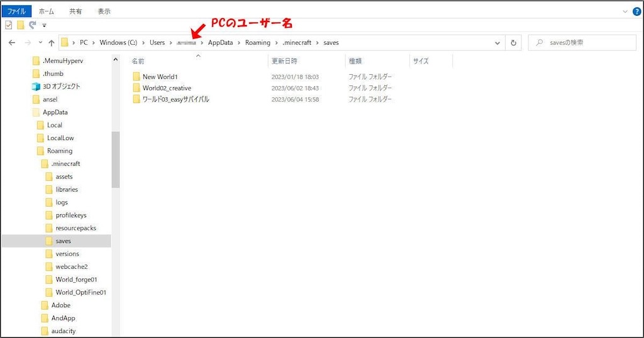Click the navigation pane scrollbar thumb
Image resolution: width=644 pixels, height=338 pixels.
coord(116,160)
